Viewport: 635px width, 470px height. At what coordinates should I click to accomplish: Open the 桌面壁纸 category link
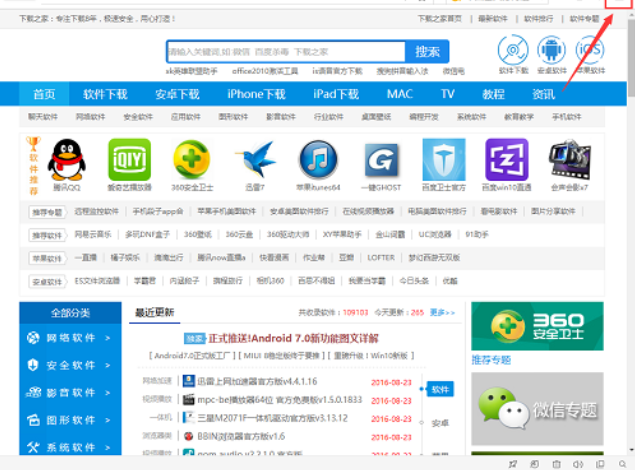[376, 117]
